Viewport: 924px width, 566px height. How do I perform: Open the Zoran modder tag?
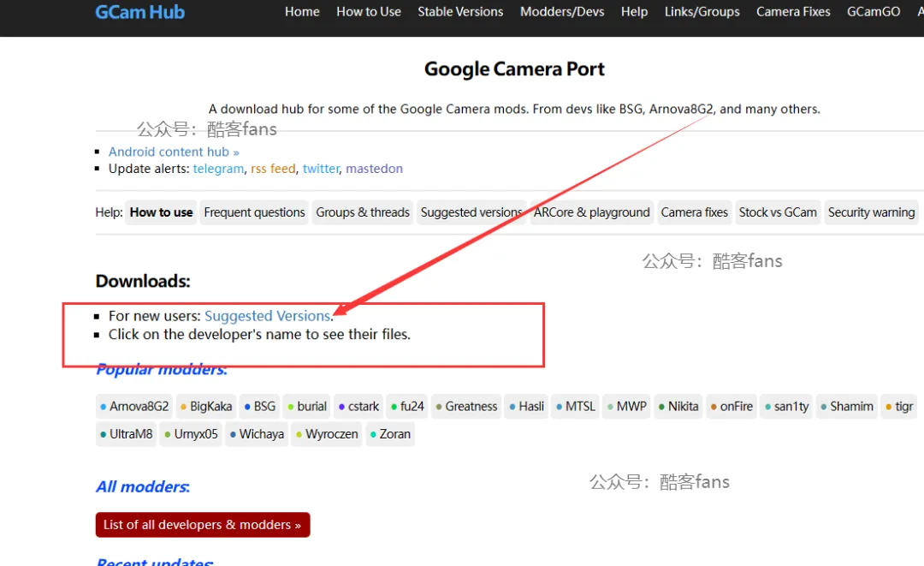tap(390, 434)
